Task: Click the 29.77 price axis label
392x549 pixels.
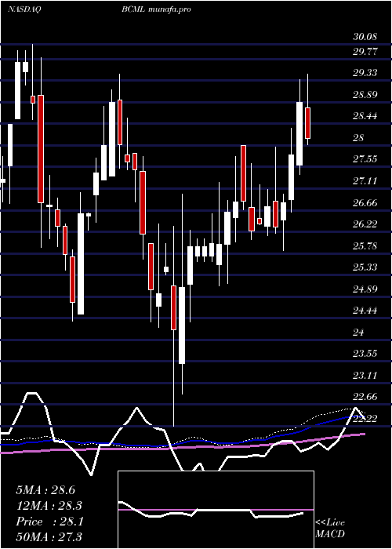Action: pos(365,52)
